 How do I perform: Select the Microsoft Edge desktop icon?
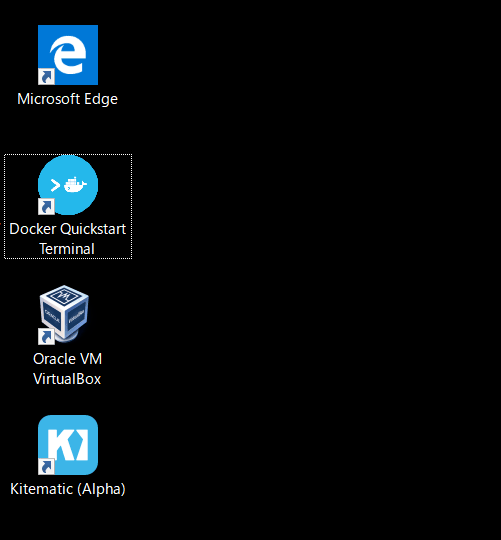[68, 55]
